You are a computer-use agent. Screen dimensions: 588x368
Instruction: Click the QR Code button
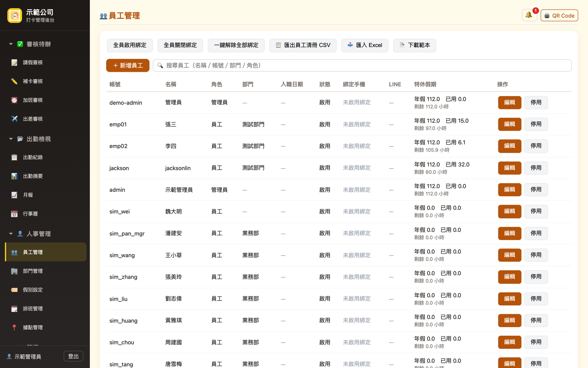tap(559, 15)
